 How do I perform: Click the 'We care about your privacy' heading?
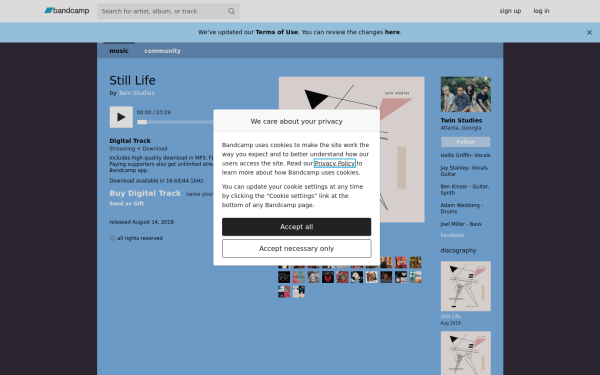pos(296,121)
